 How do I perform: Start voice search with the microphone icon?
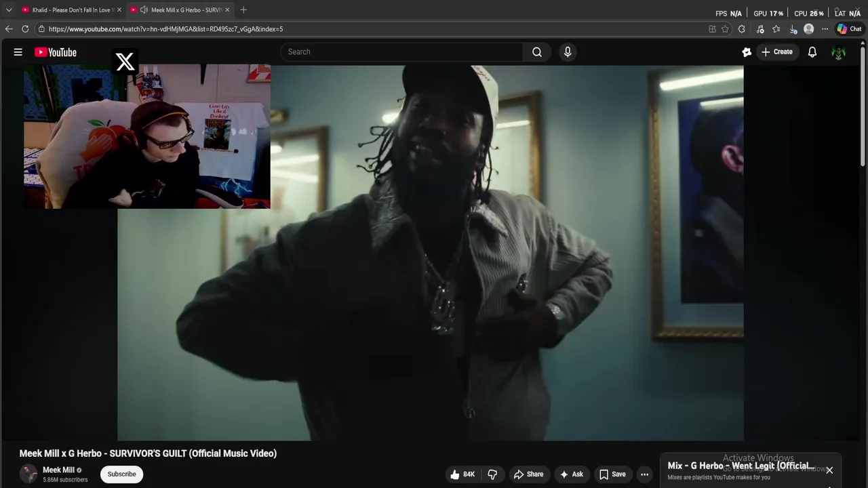[x=568, y=52]
